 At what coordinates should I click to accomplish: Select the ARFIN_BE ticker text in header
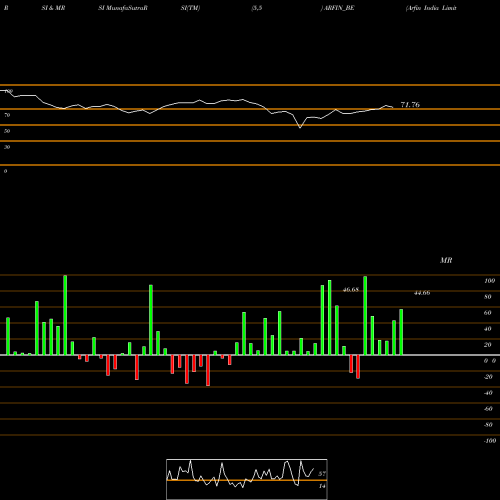339,8
